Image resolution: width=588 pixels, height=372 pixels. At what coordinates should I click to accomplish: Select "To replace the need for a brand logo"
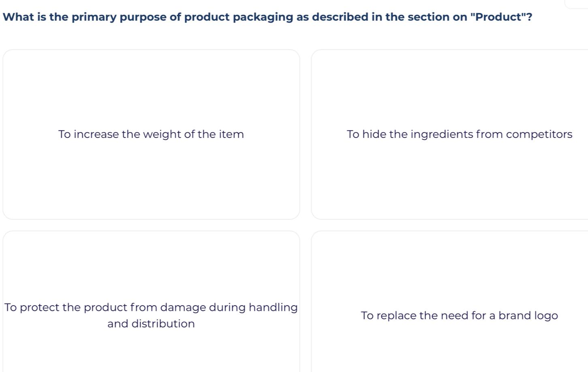[x=459, y=316]
